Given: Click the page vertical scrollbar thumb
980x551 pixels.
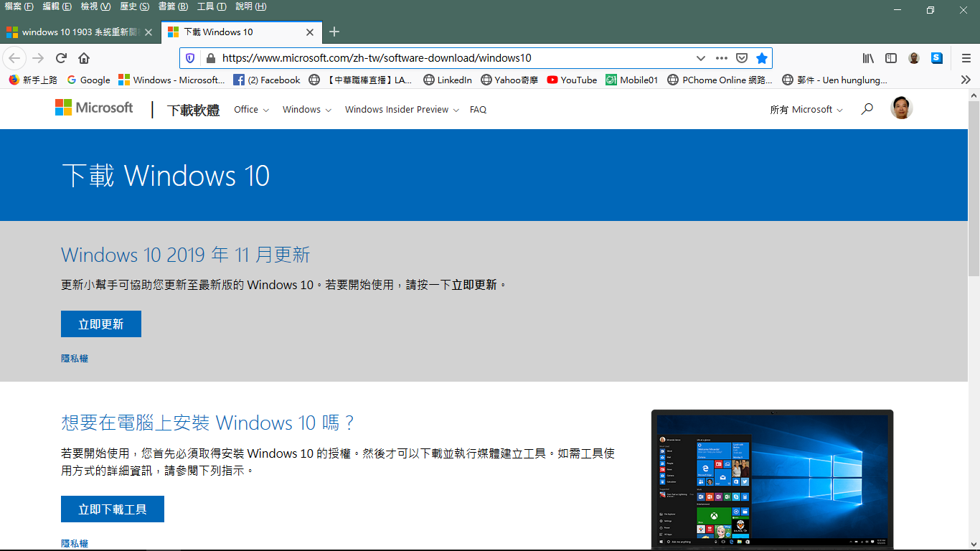Looking at the screenshot, I should click(x=974, y=189).
